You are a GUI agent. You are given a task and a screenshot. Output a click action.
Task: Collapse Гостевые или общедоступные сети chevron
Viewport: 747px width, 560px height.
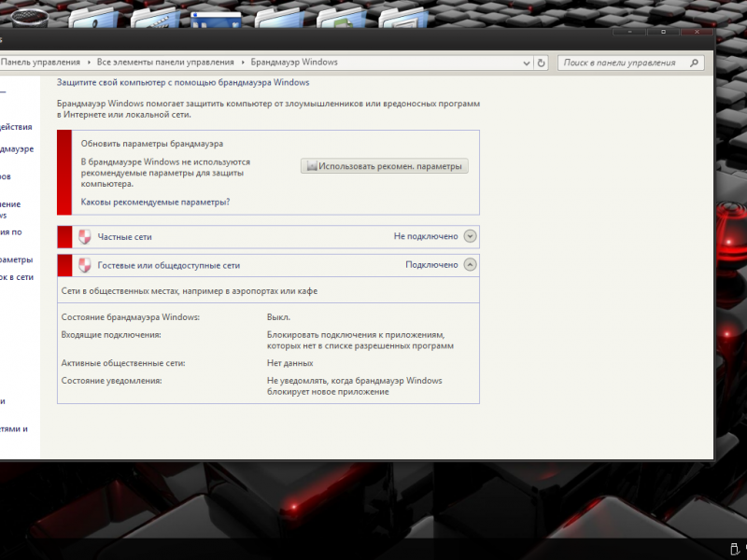tap(470, 264)
